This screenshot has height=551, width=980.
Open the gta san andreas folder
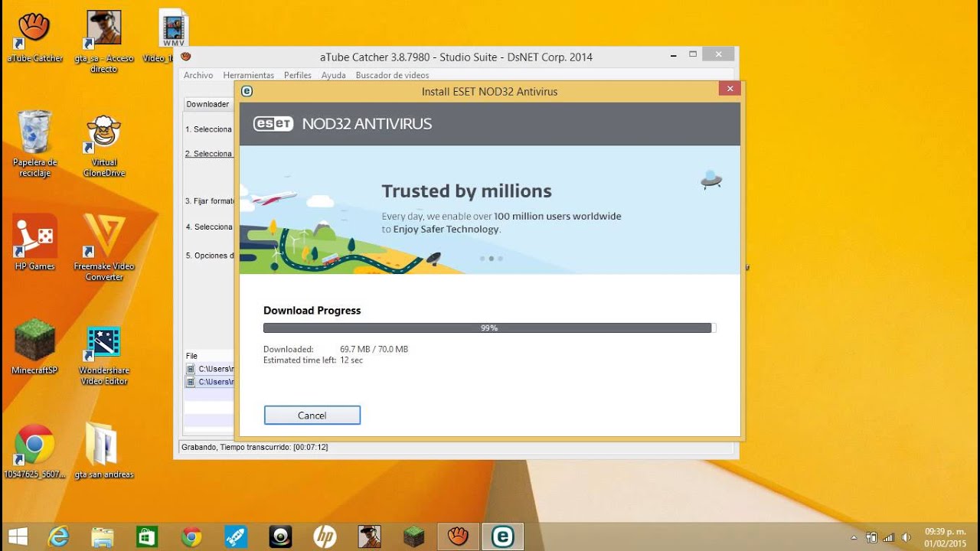[x=104, y=452]
